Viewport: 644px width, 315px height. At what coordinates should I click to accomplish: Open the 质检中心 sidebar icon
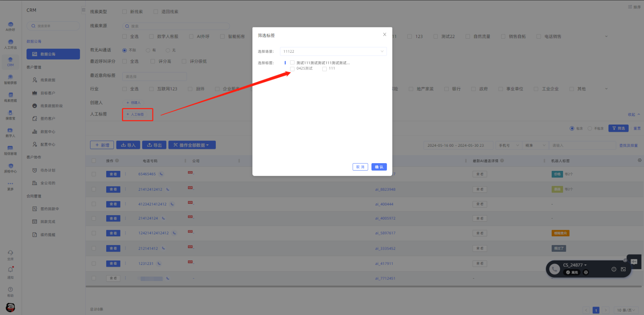(x=10, y=168)
